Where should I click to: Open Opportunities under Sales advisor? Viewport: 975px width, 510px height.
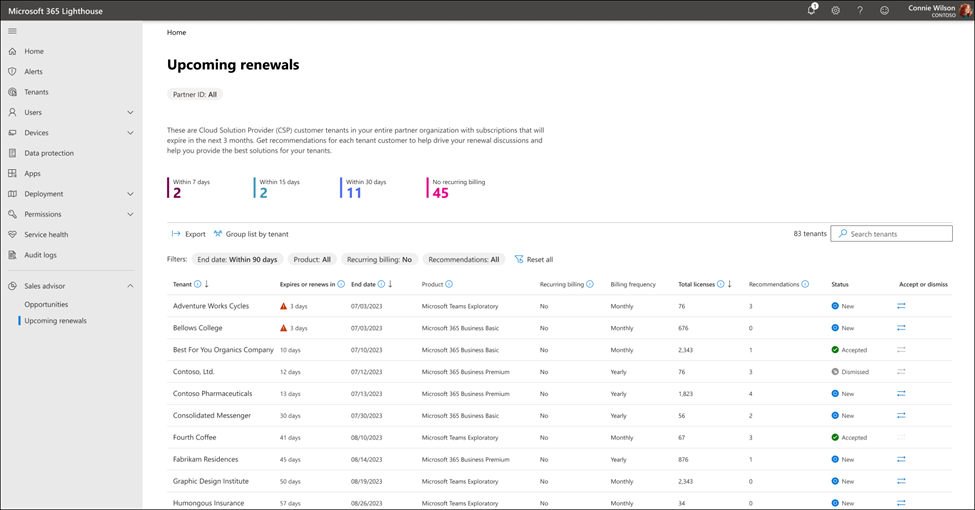[46, 304]
